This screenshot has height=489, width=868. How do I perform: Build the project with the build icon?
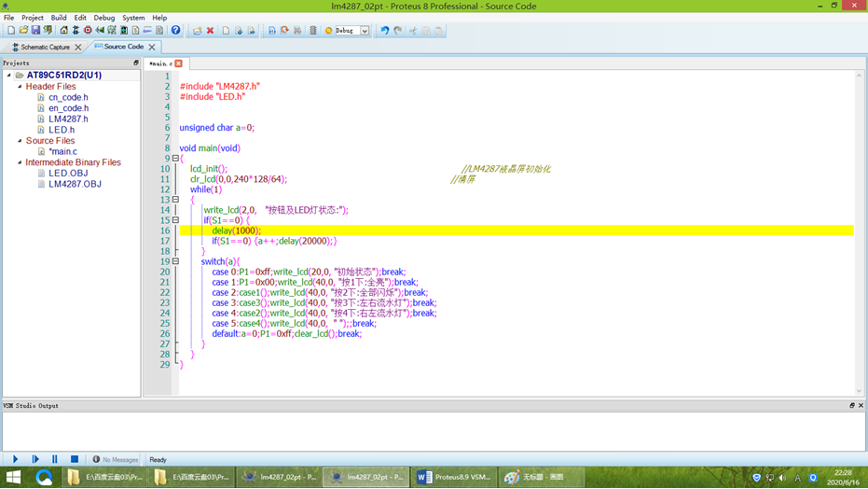(x=272, y=31)
